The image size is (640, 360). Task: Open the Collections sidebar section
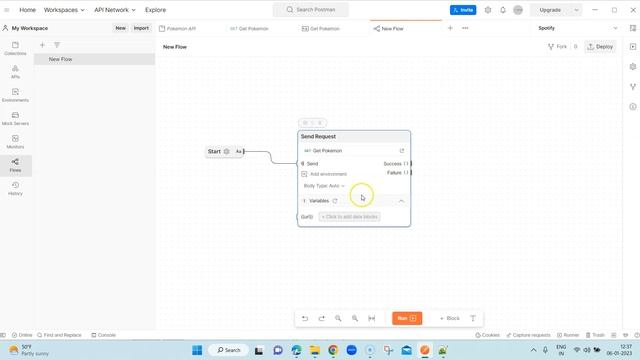[16, 49]
